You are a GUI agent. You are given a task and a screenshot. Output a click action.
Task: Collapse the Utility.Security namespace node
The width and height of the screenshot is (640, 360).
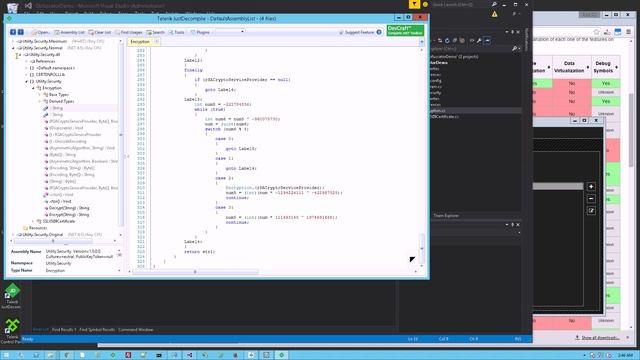(x=27, y=81)
